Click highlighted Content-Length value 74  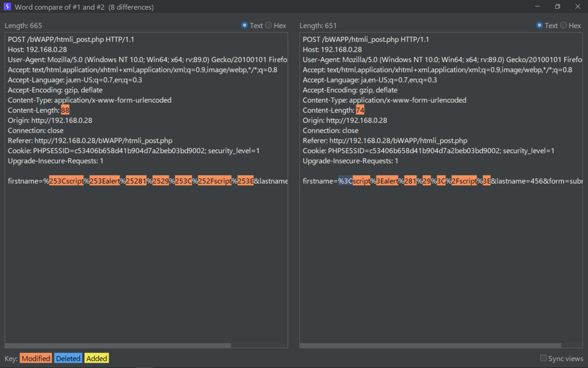(x=360, y=110)
